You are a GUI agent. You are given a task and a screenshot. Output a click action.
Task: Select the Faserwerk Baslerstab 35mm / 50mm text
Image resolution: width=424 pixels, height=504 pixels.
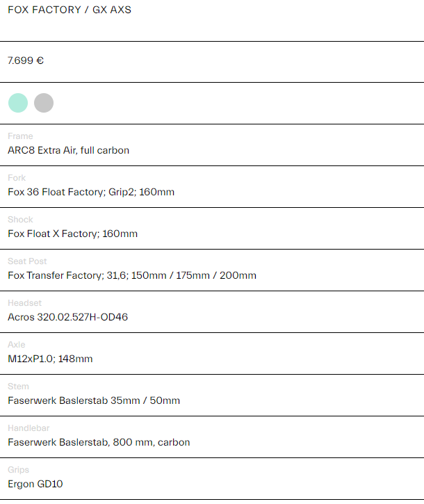click(x=94, y=400)
